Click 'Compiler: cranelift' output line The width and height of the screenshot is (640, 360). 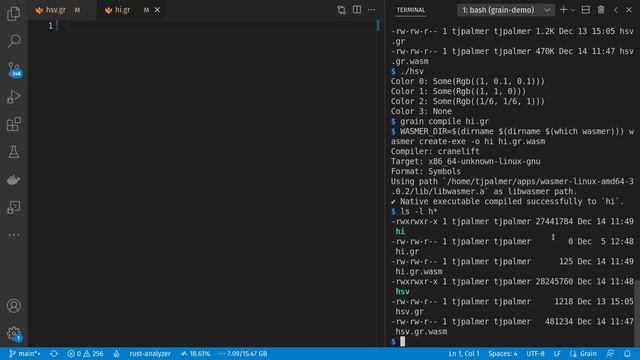coord(435,151)
